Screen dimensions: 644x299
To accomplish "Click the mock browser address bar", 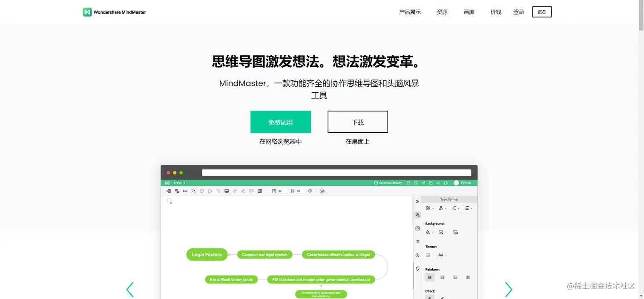I will [x=336, y=173].
